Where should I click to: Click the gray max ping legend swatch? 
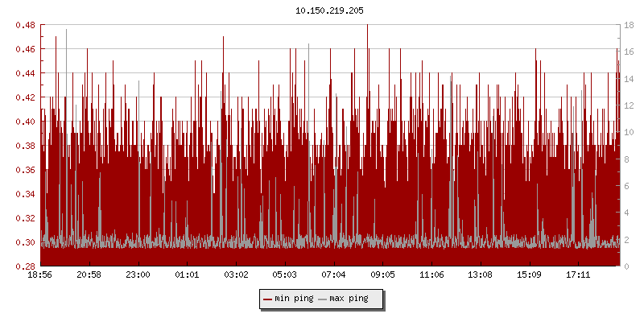point(323,299)
